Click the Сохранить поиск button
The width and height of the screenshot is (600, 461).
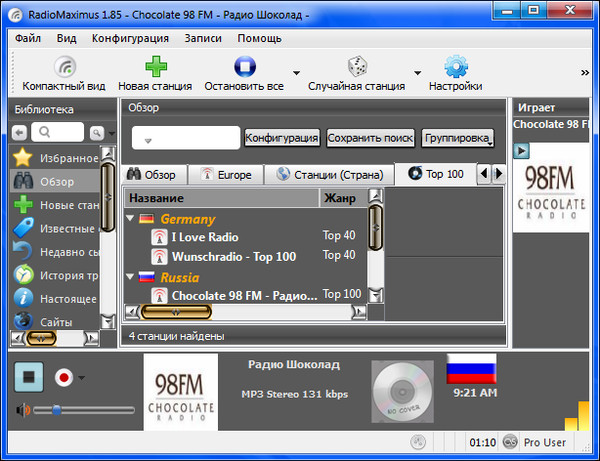click(x=370, y=137)
